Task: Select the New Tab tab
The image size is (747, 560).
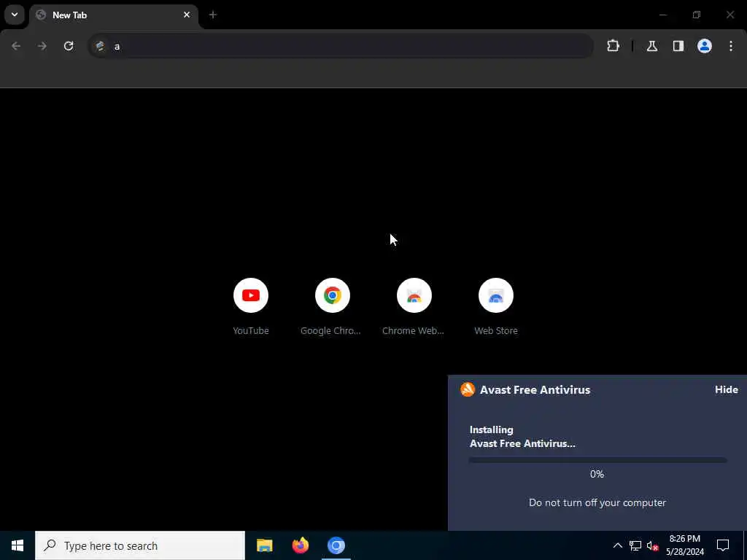Action: click(113, 15)
